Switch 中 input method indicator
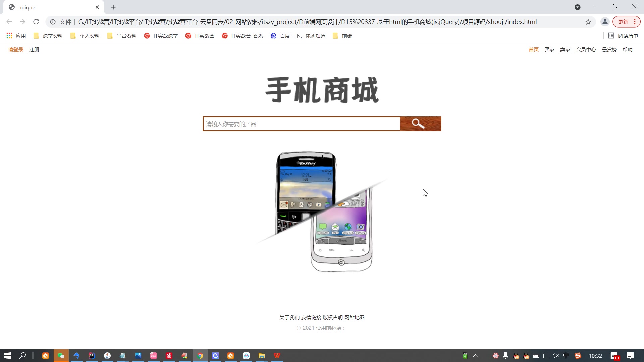This screenshot has height=362, width=644. pyautogui.click(x=566, y=356)
